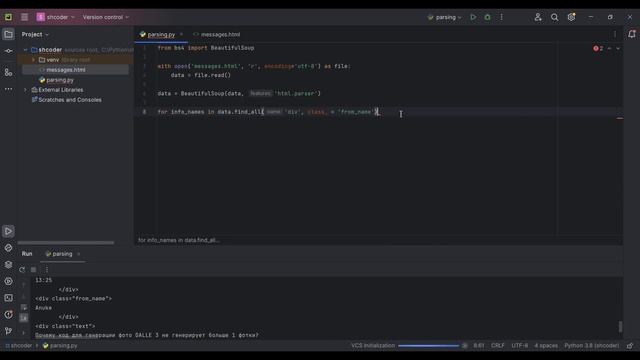Select messages.html in project tree

tap(66, 70)
